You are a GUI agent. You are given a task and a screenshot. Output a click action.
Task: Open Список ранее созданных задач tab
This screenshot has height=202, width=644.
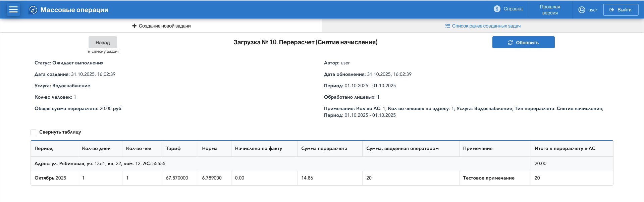pos(486,26)
